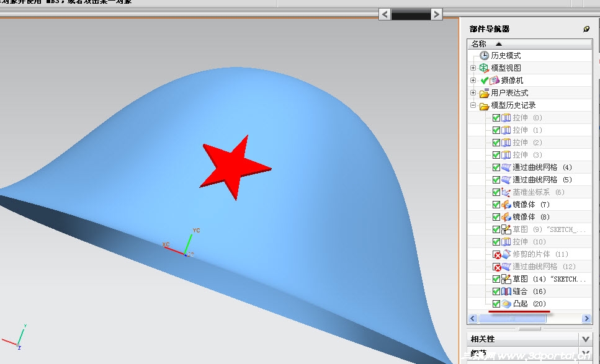Click the 拉伸 (0) extrude icon
Viewport: 600px width, 364px height.
point(506,118)
